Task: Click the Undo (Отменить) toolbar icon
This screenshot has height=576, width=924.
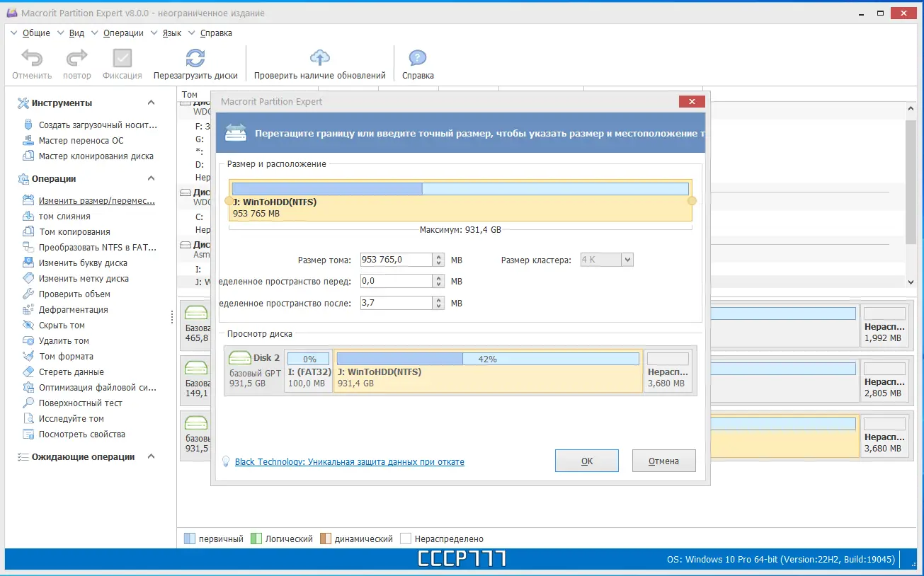Action: click(x=32, y=58)
